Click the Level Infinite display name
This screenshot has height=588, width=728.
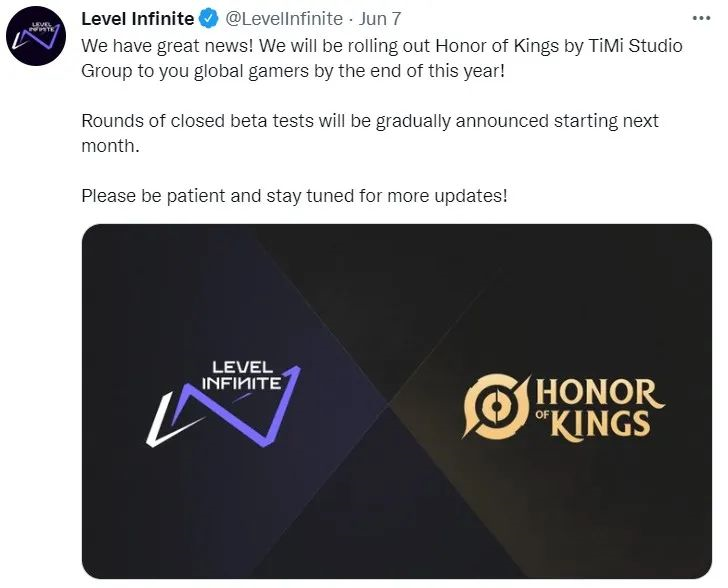click(138, 18)
